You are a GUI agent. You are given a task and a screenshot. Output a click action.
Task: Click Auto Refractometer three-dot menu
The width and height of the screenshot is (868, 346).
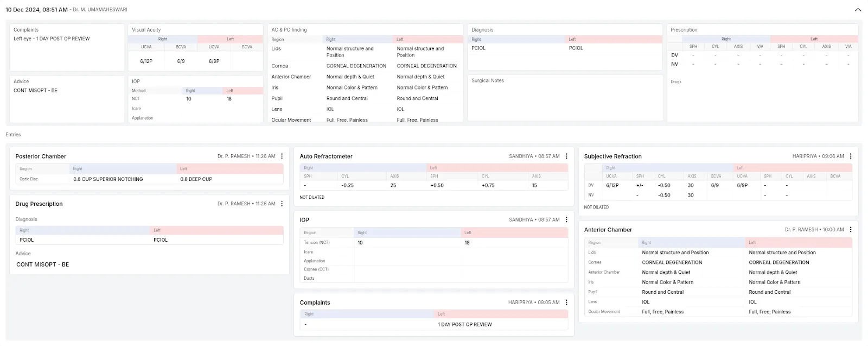coord(566,156)
